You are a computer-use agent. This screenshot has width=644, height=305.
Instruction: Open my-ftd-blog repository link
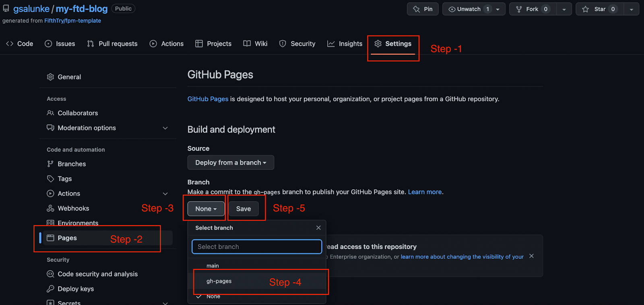coord(82,9)
